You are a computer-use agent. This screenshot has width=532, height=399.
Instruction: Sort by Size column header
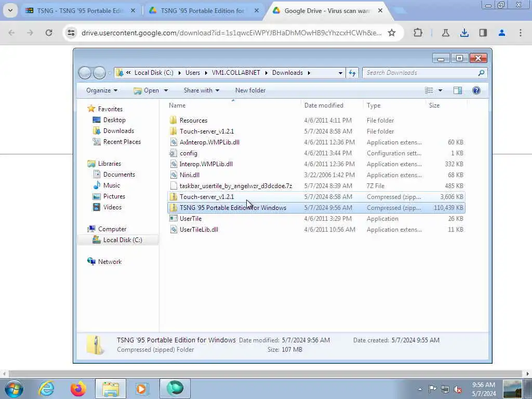coord(446,105)
